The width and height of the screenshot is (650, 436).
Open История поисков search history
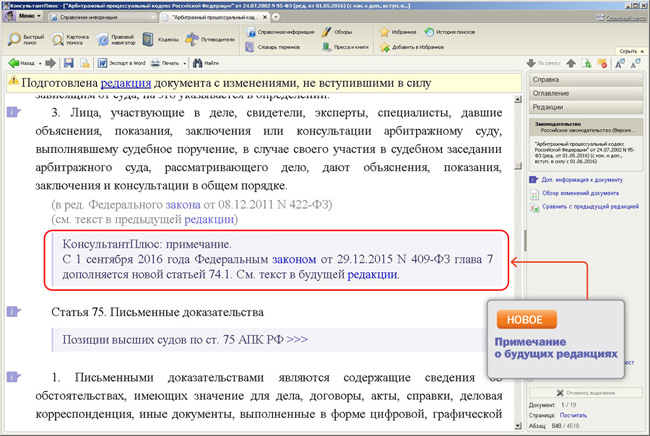pyautogui.click(x=450, y=32)
